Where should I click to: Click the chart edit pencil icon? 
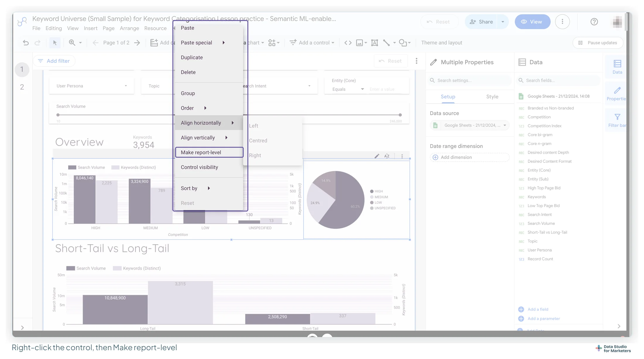(x=377, y=156)
